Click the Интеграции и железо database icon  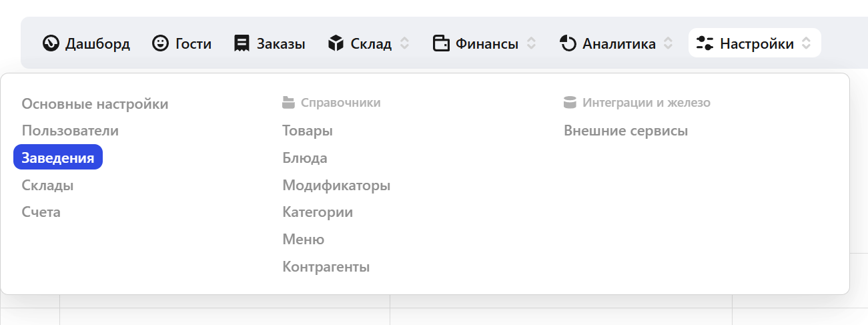pos(570,103)
